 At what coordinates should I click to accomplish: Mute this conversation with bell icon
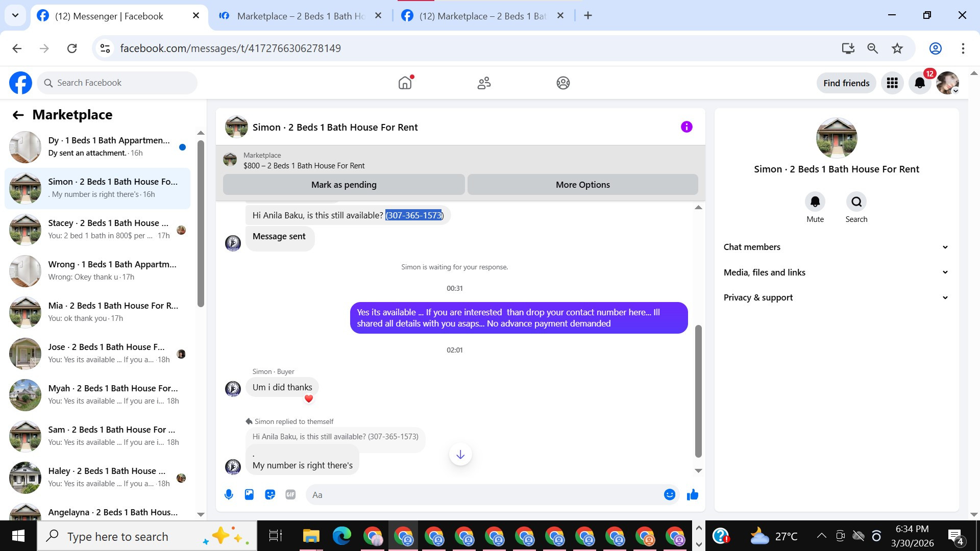coord(815,202)
